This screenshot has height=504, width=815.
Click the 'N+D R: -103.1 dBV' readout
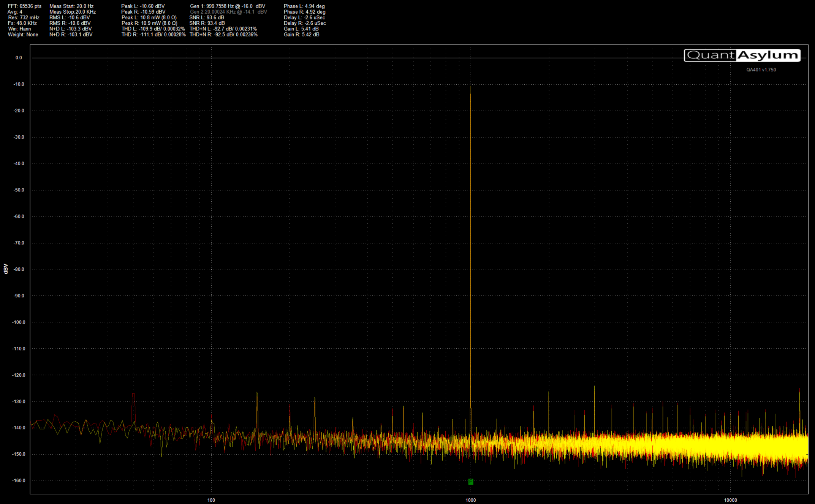click(x=71, y=35)
